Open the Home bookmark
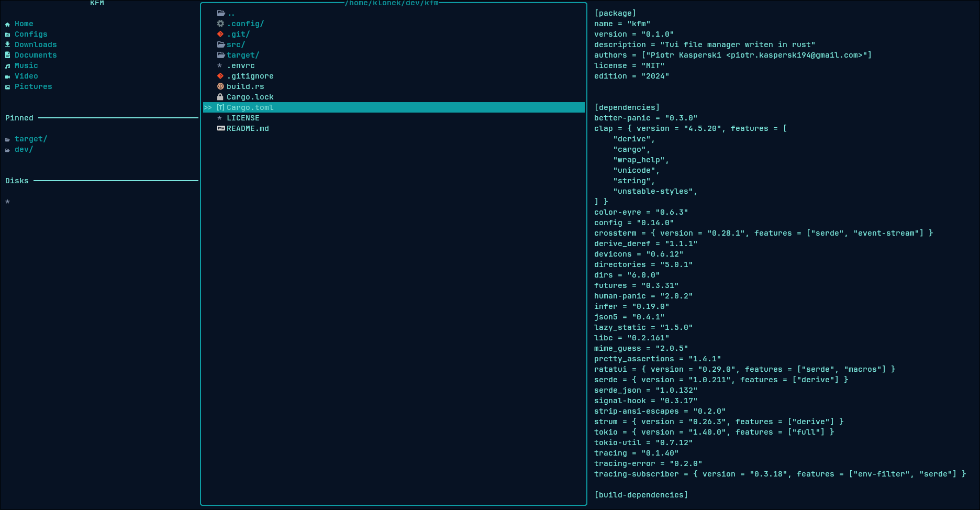Screen dimensions: 980x510 (24, 24)
